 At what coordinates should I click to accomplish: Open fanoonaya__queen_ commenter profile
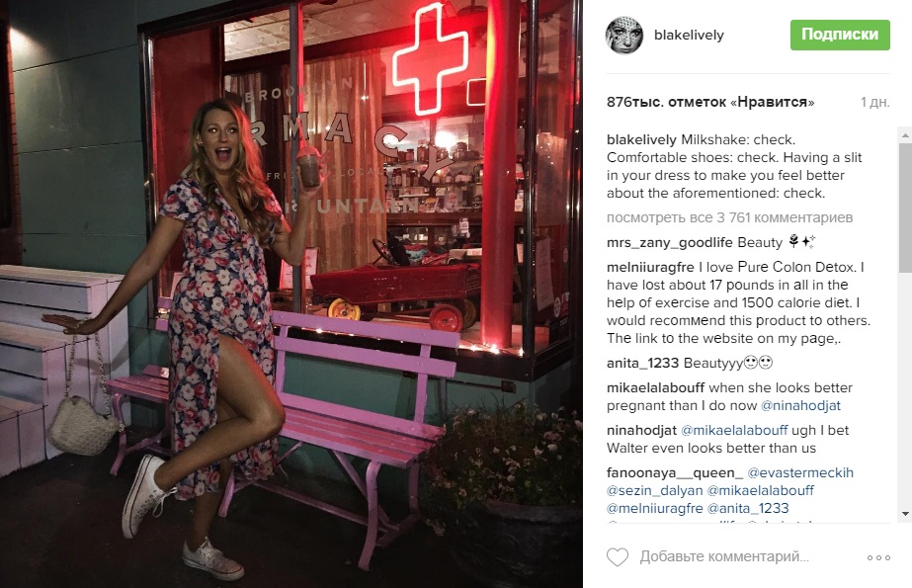point(675,472)
